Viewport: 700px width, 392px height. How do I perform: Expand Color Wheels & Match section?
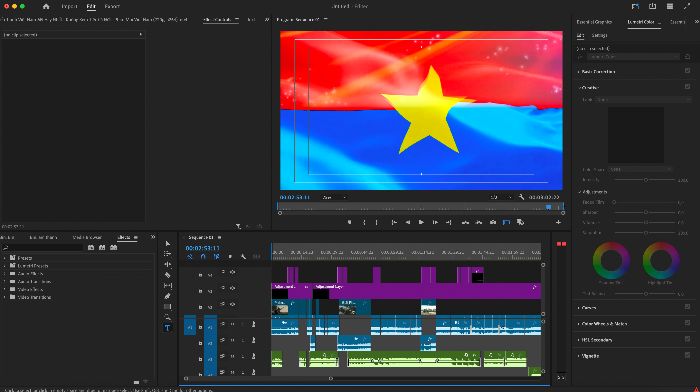tap(579, 324)
